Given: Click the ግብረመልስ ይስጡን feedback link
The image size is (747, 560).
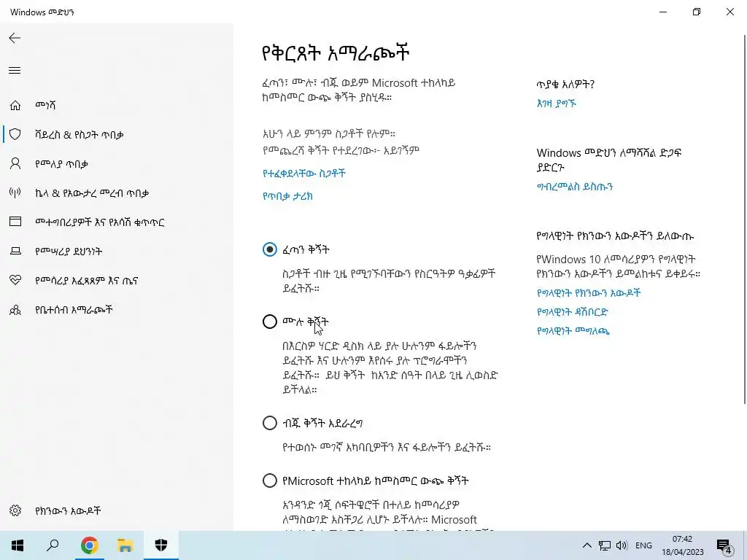Looking at the screenshot, I should click(575, 187).
